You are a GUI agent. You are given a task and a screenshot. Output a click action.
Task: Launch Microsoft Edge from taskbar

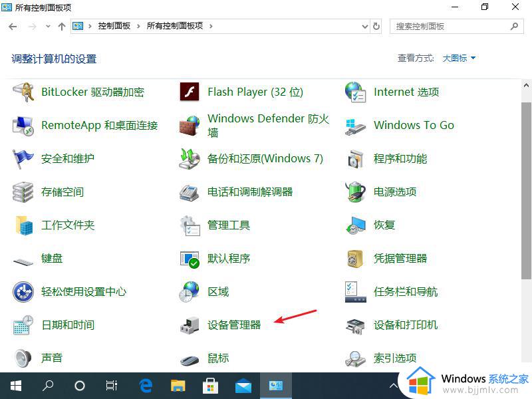(x=146, y=386)
